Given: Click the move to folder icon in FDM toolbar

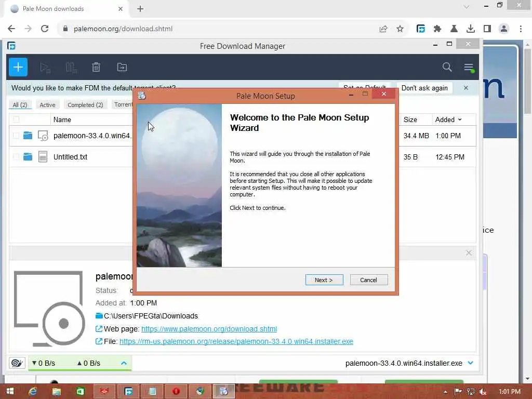Looking at the screenshot, I should coord(122,67).
